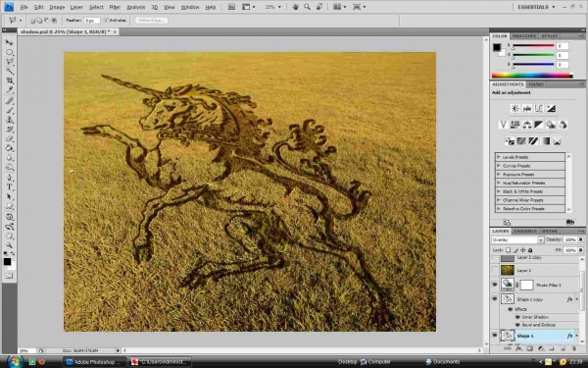Toggle lock transparent pixels
This screenshot has height=368, width=588.
point(508,249)
